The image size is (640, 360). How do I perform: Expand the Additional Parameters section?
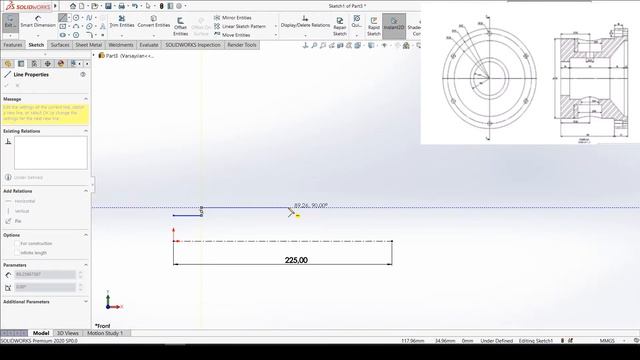tap(86, 302)
